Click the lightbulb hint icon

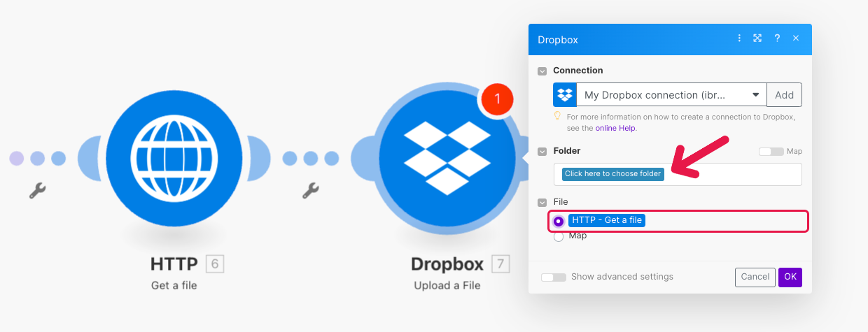click(558, 116)
